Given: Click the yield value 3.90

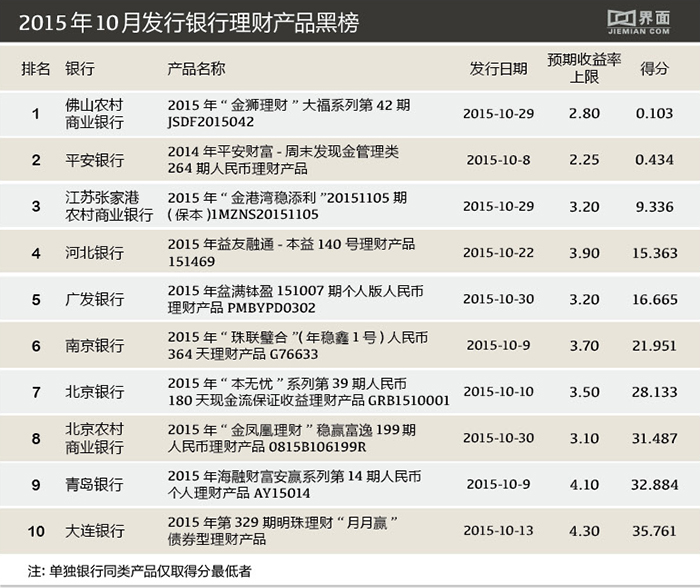Looking at the screenshot, I should (584, 253).
